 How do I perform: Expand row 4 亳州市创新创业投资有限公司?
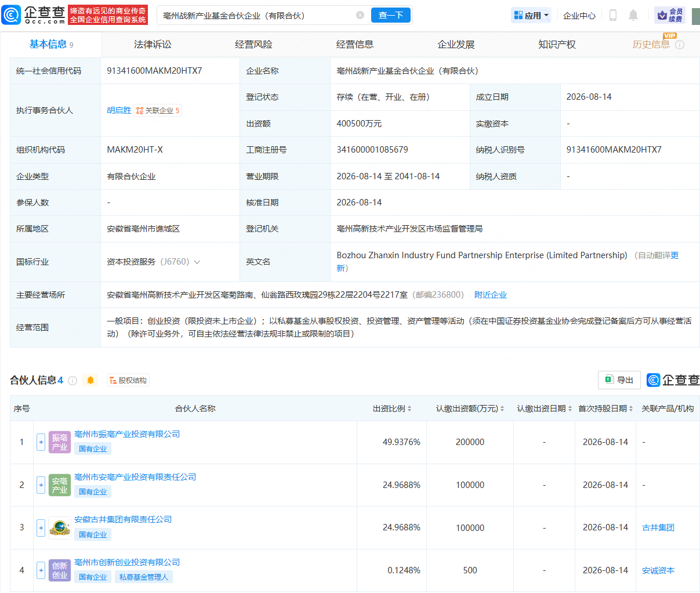coord(41,570)
